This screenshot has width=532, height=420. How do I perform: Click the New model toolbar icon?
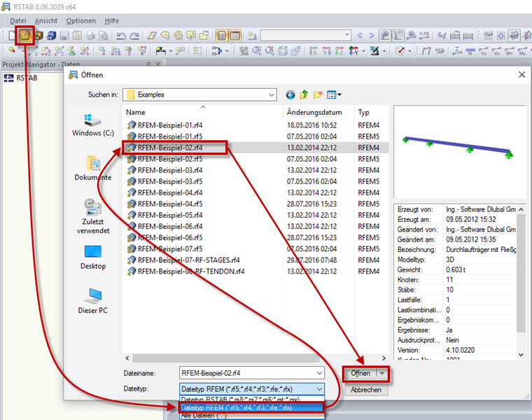click(12, 35)
